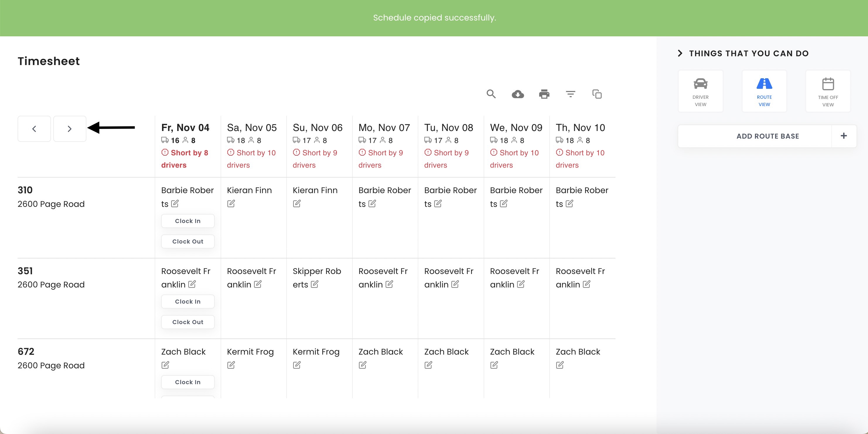Select the Route View tile
Image resolution: width=868 pixels, height=434 pixels.
tap(764, 91)
